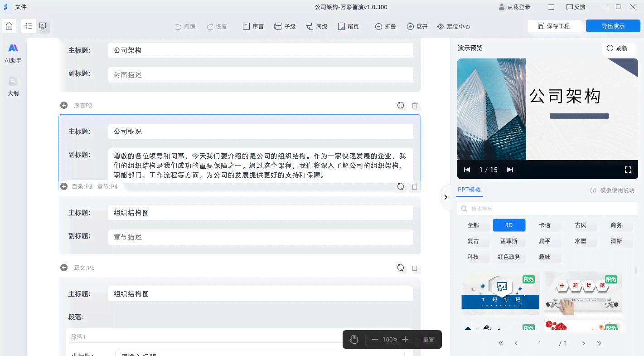Filter templates by 卡通
Image resolution: width=644 pixels, height=356 pixels.
[545, 225]
